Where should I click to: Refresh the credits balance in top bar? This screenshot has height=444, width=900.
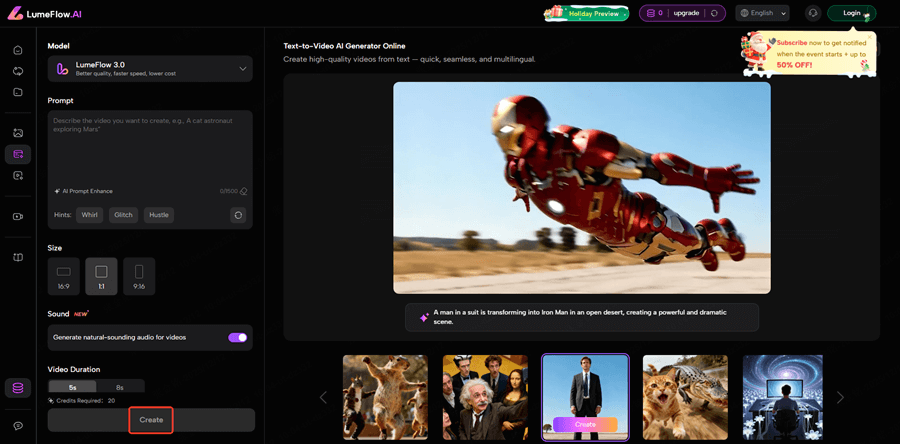[x=714, y=13]
